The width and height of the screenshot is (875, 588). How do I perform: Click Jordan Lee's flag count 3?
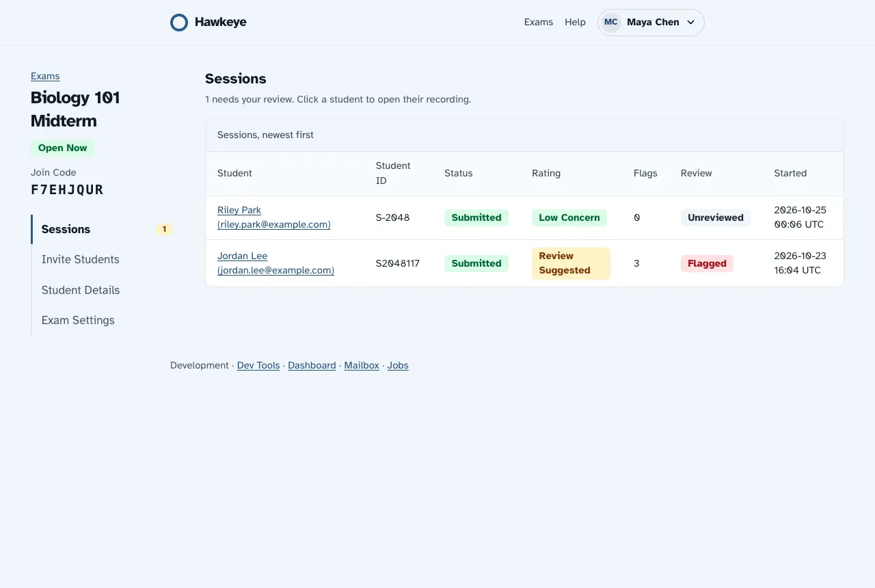pos(636,263)
